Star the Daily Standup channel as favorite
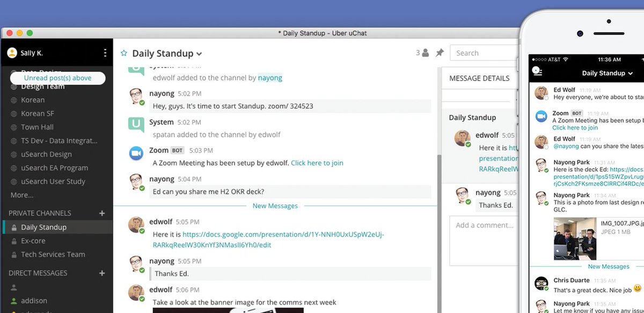Viewport: 644px width, 313px height. 124,53
